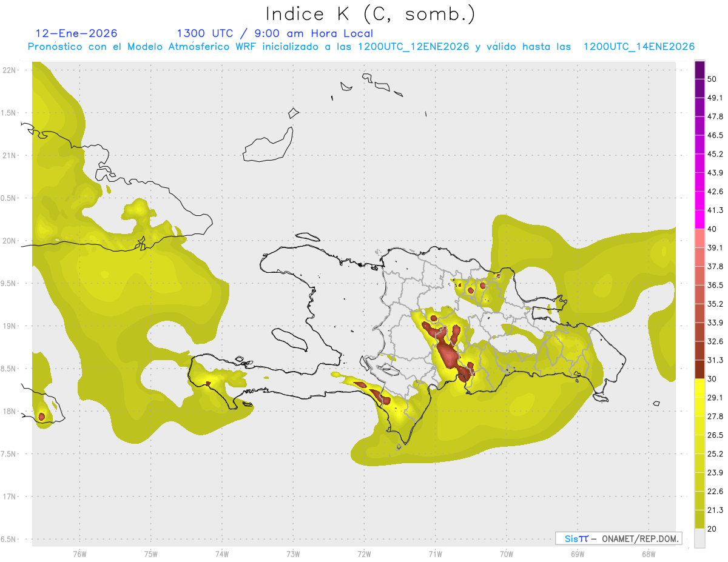This screenshot has width=728, height=562.
Task: Click the '69W' longitude label
Action: [578, 554]
